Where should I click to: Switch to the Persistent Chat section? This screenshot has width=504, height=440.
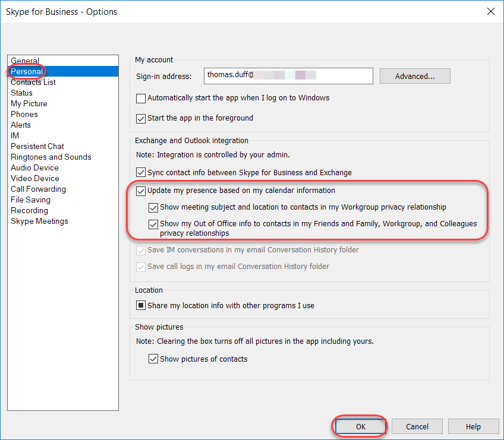(x=37, y=146)
